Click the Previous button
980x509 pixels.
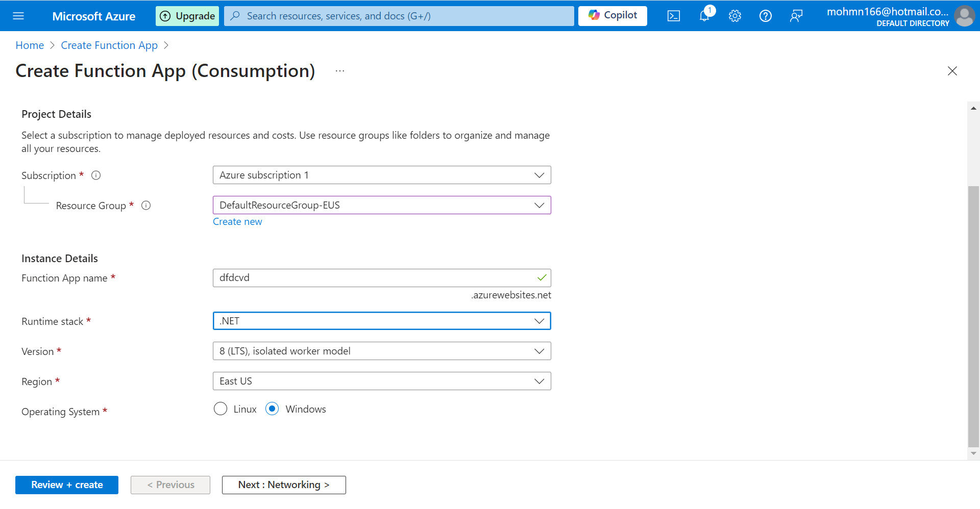pos(170,485)
